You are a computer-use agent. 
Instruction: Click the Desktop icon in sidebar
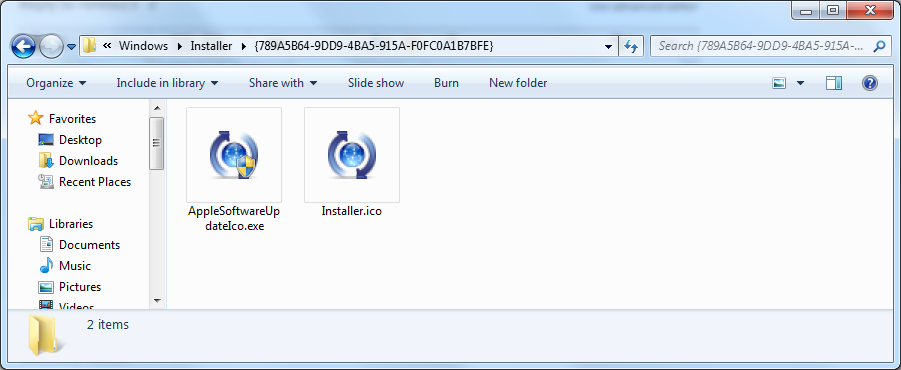tap(46, 140)
